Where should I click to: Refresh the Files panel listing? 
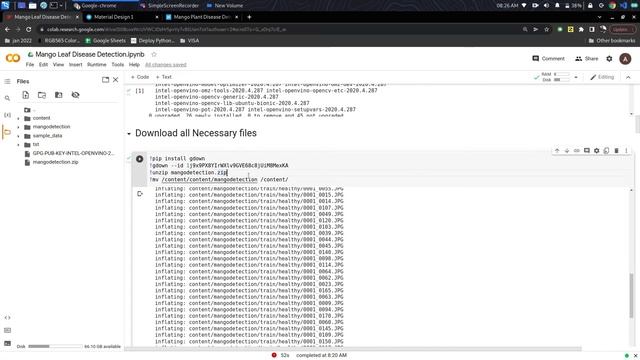(42, 95)
